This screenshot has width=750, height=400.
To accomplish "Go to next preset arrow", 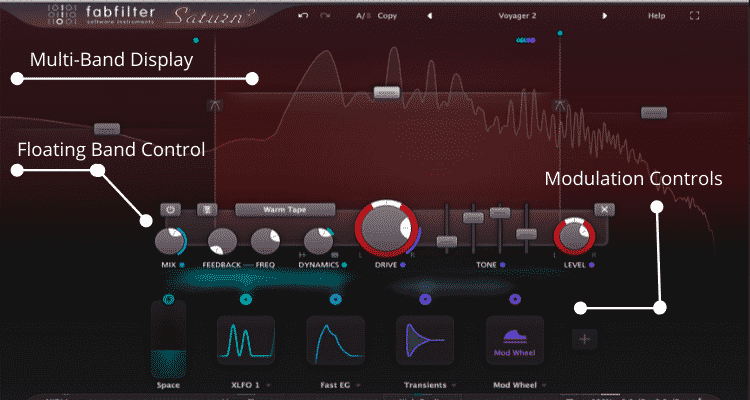I will click(x=604, y=17).
